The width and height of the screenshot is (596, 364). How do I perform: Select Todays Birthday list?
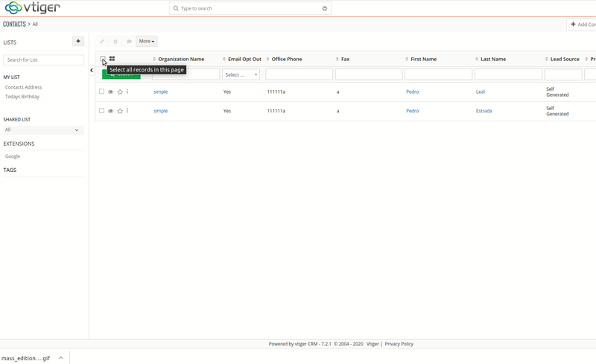point(22,97)
